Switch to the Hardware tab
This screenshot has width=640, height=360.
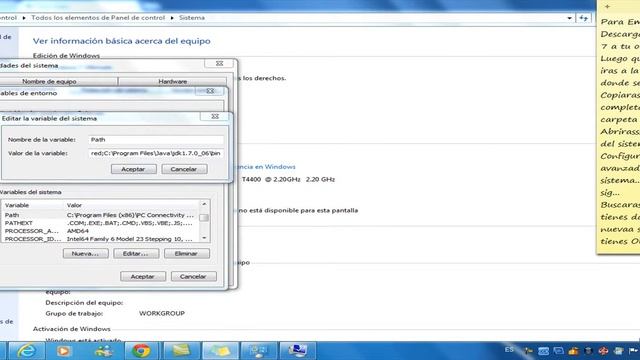point(173,81)
